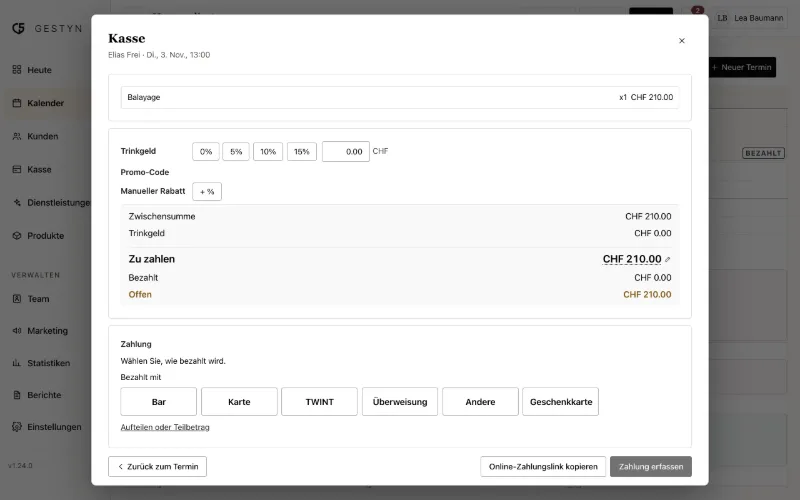
Task: Go back via Zurück zum Termin
Action: pyautogui.click(x=157, y=466)
